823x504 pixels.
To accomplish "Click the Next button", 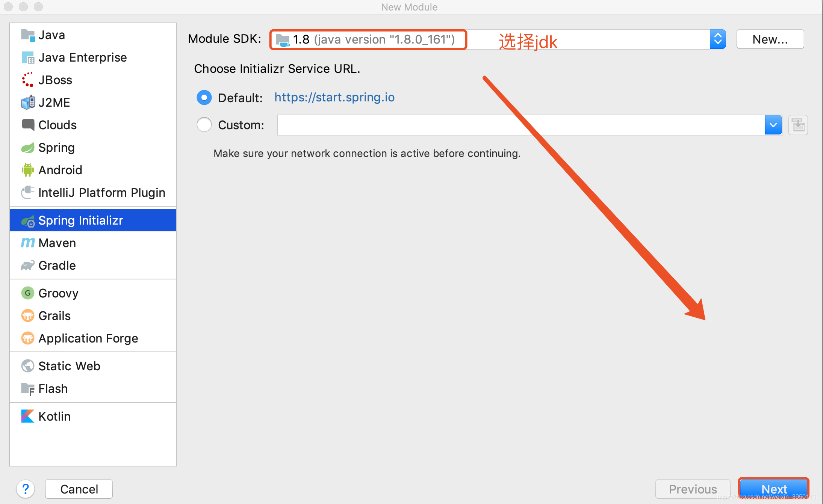I will pyautogui.click(x=774, y=489).
